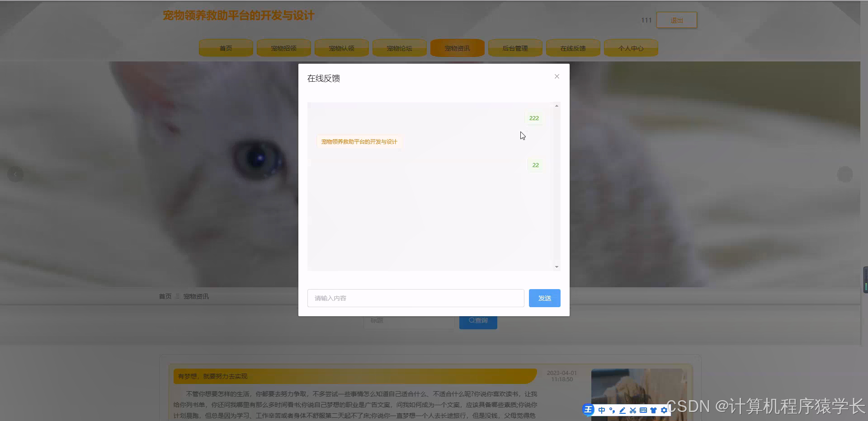Screen dimensions: 868x421
Task: Change IME skin using the shirt icon
Action: click(x=653, y=410)
